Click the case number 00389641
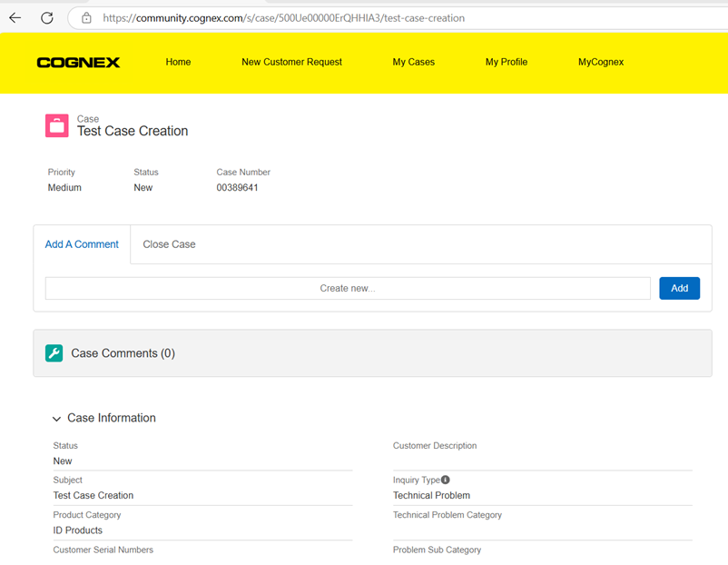 click(x=237, y=188)
